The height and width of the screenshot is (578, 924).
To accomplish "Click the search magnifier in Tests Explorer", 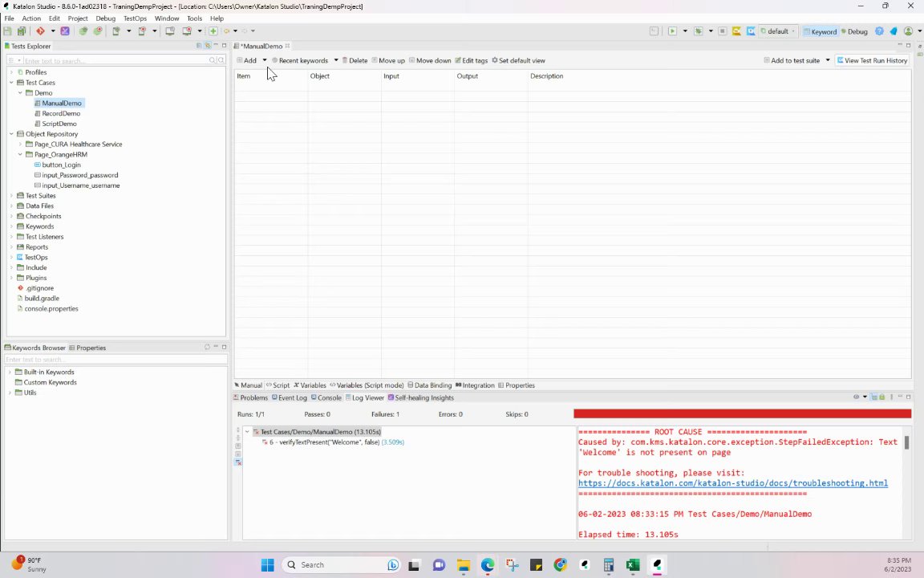I will [x=212, y=60].
